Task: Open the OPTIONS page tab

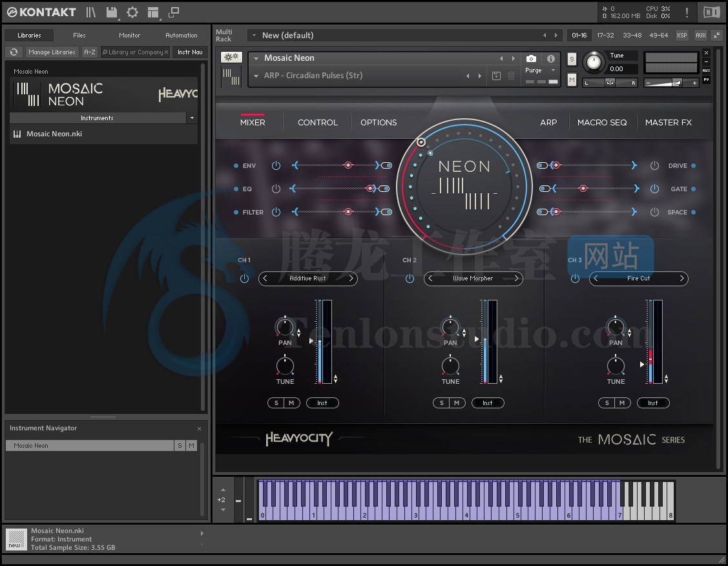Action: coord(379,123)
